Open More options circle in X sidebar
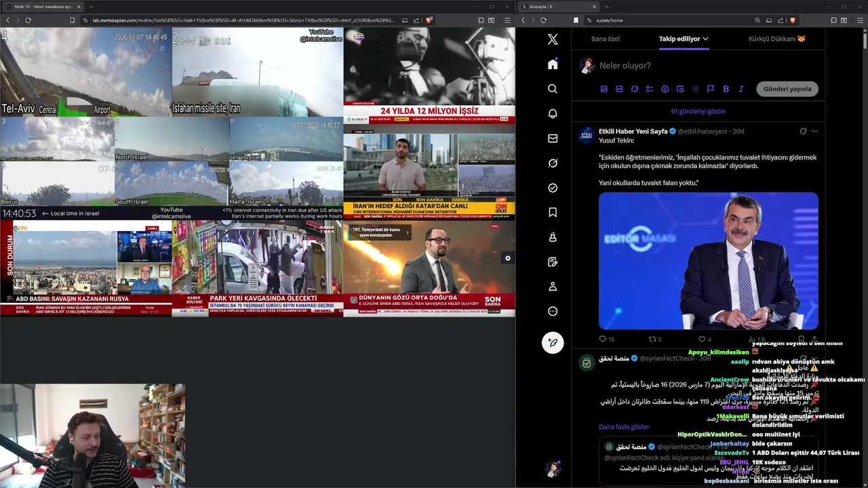868x488 pixels. pos(553,311)
